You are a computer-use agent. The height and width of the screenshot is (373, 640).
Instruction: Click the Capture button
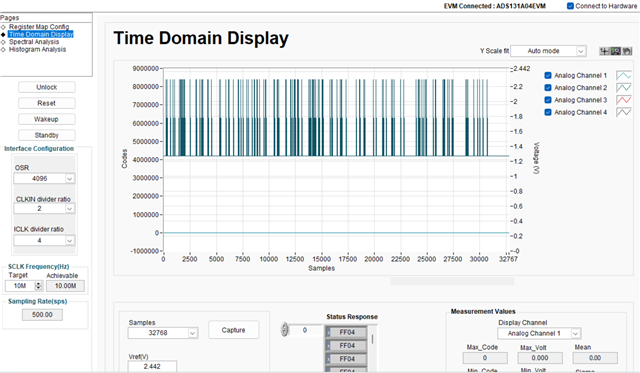(233, 330)
